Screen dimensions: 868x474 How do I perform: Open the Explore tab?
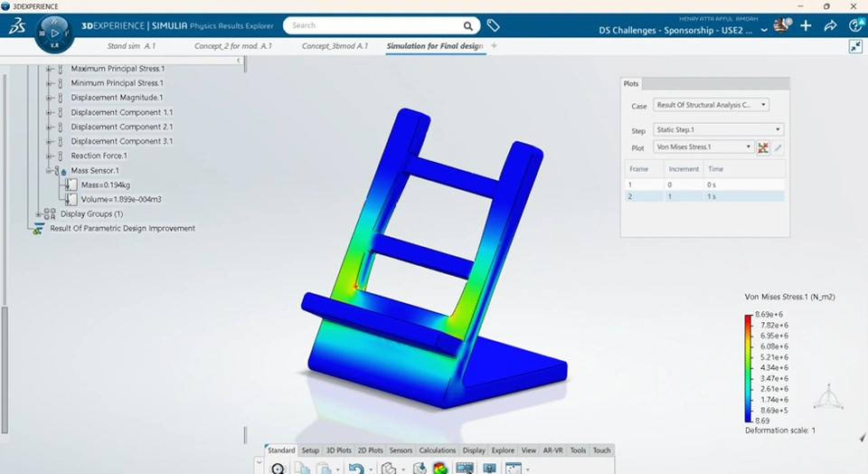pyautogui.click(x=503, y=450)
